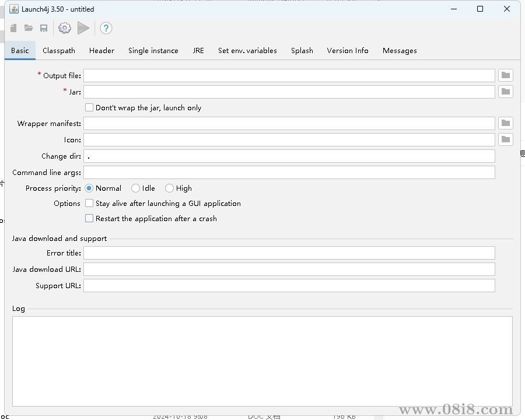Test wrapper with the play arrow icon
Screen dimensions: 525x420
[x=83, y=28]
